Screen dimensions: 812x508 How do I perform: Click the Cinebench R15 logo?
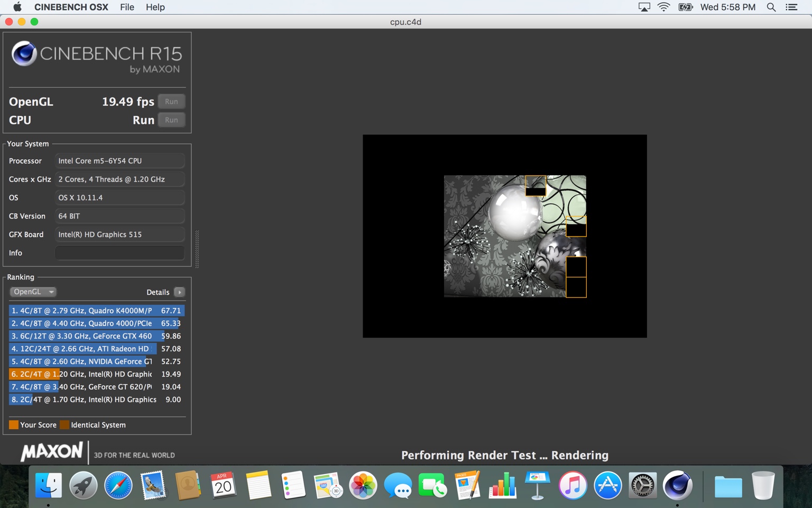pos(97,57)
